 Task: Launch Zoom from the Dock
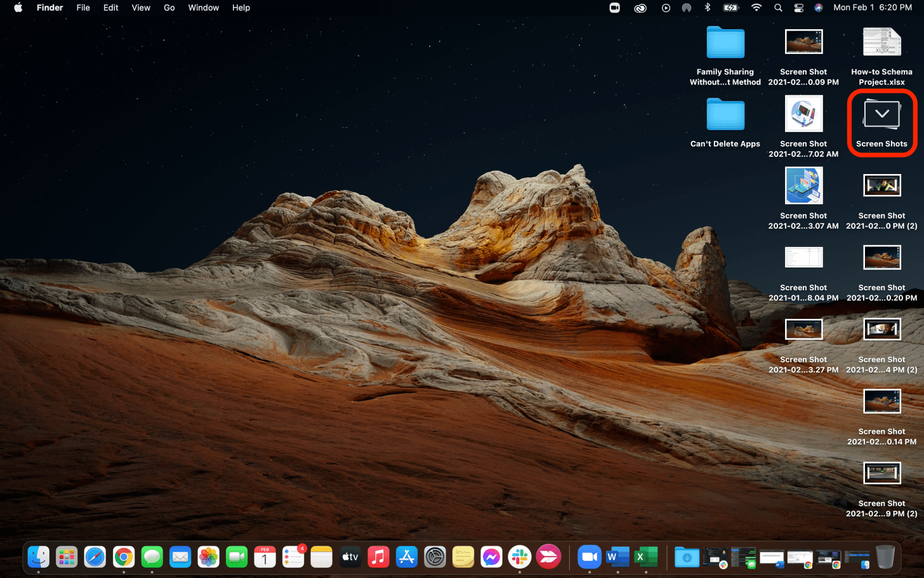coord(590,558)
